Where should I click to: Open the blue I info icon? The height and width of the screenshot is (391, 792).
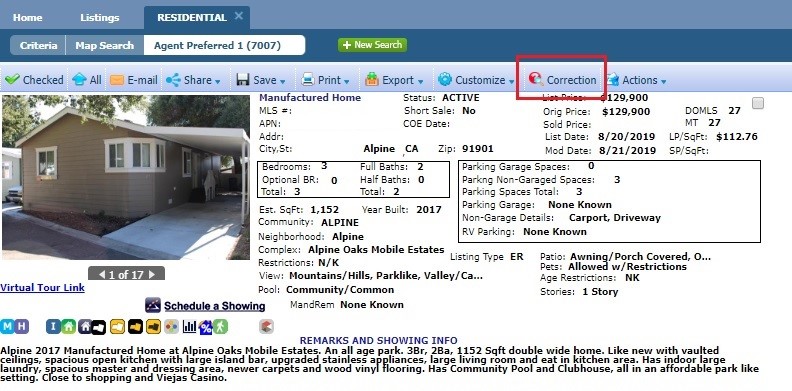pos(53,326)
